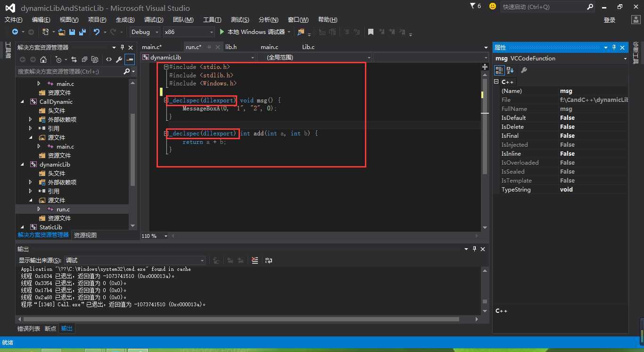The image size is (644, 352).
Task: Open the 工具(T) tools menu
Action: (x=212, y=19)
